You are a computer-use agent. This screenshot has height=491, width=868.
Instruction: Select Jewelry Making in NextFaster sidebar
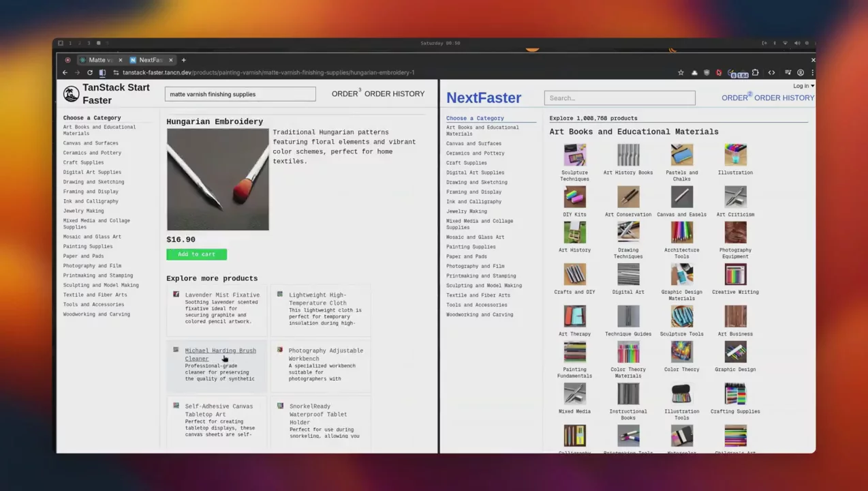point(467,211)
